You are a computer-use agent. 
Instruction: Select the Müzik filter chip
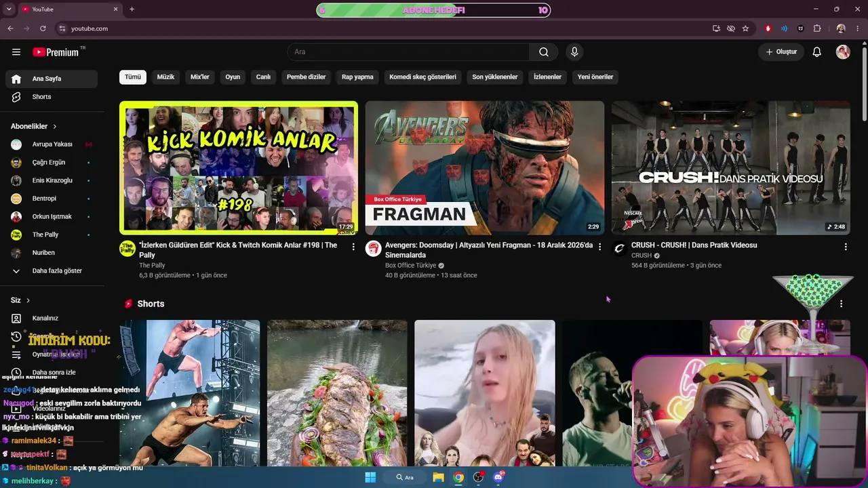[166, 77]
